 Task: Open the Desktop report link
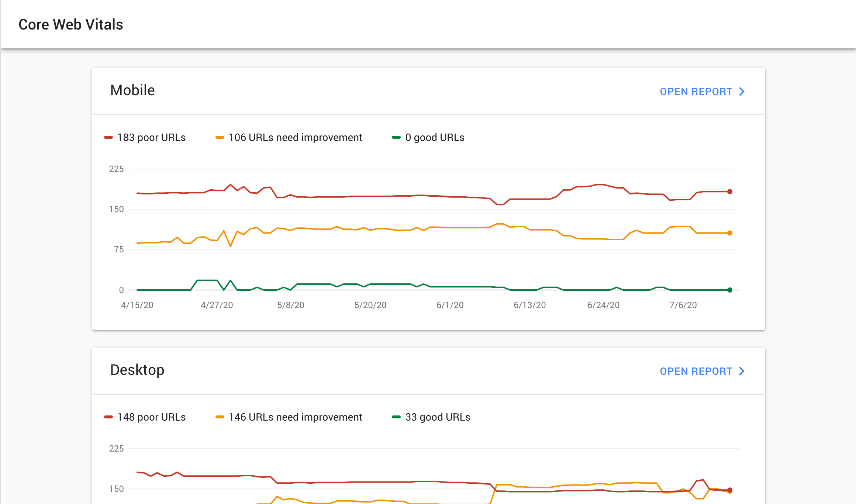click(x=702, y=371)
